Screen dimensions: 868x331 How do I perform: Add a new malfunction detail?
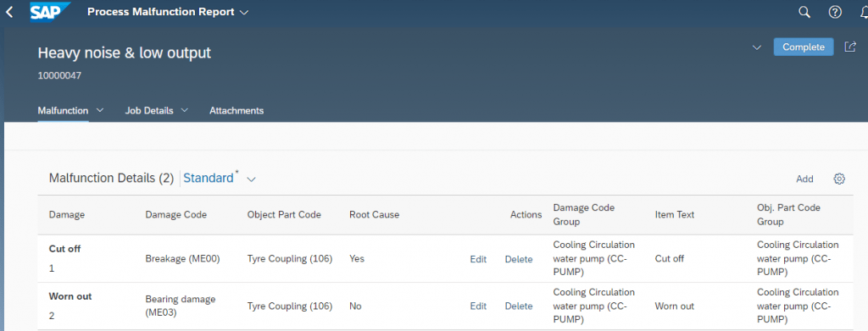[804, 179]
